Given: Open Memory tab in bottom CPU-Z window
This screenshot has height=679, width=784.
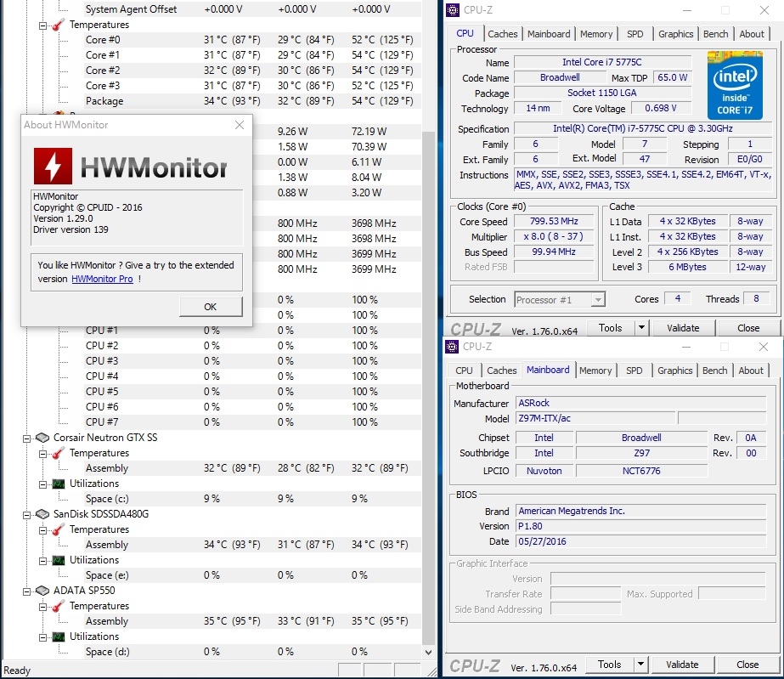Looking at the screenshot, I should tap(595, 371).
